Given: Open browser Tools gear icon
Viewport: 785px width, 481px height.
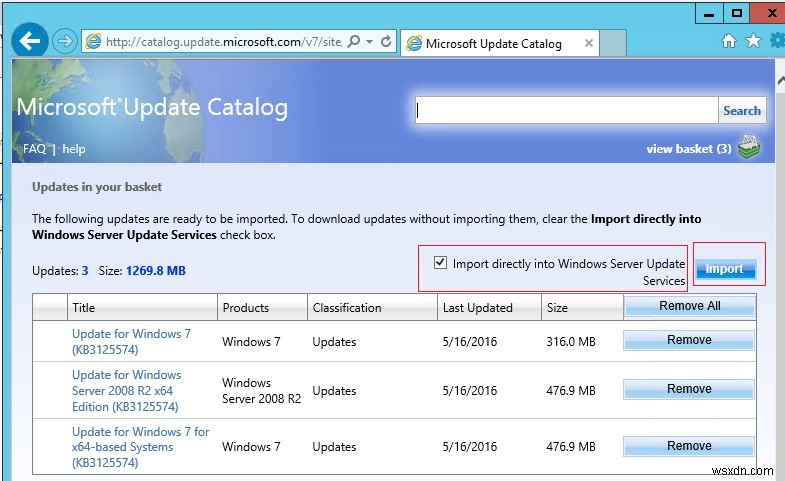Looking at the screenshot, I should point(777,41).
